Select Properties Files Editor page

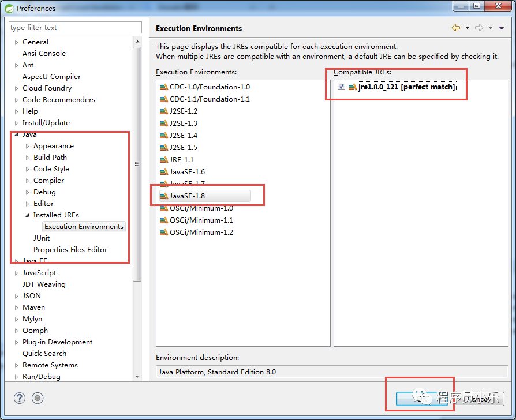point(70,250)
